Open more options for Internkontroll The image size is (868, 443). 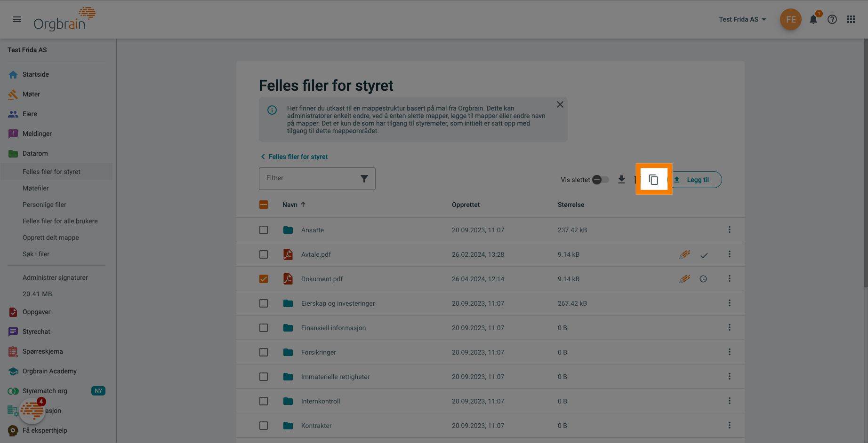pos(730,401)
